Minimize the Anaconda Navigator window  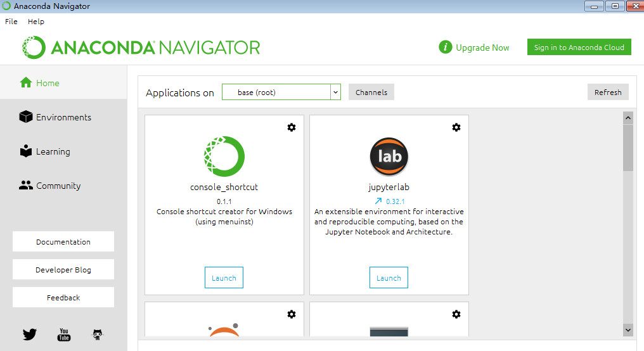(594, 6)
